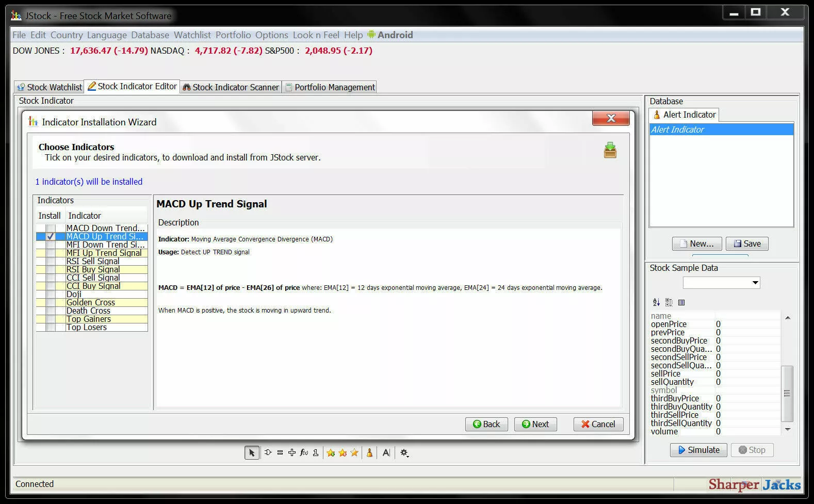
Task: Choose the logic gate operator tool
Action: click(268, 452)
